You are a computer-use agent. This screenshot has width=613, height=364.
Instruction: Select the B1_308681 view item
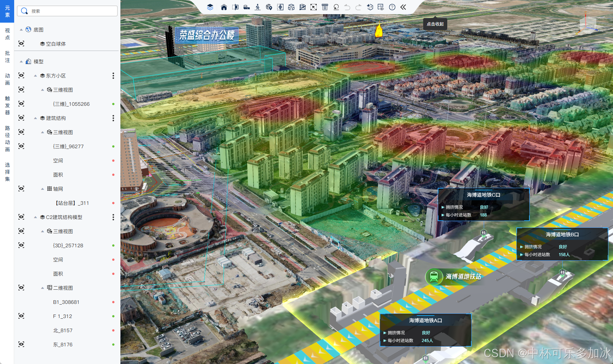tap(66, 302)
